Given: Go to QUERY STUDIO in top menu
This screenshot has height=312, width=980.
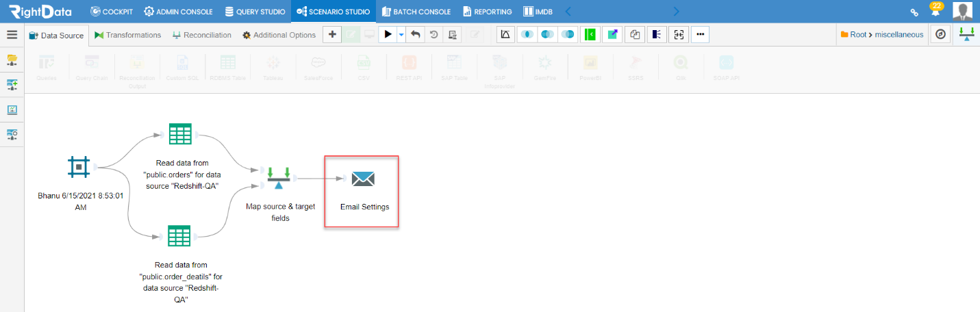Looking at the screenshot, I should click(255, 12).
